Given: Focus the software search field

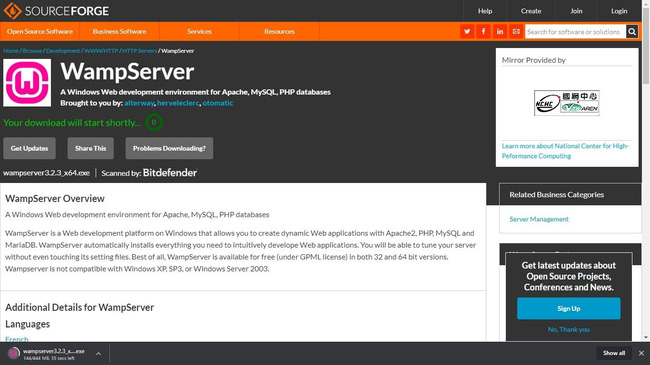Looking at the screenshot, I should pyautogui.click(x=575, y=32).
